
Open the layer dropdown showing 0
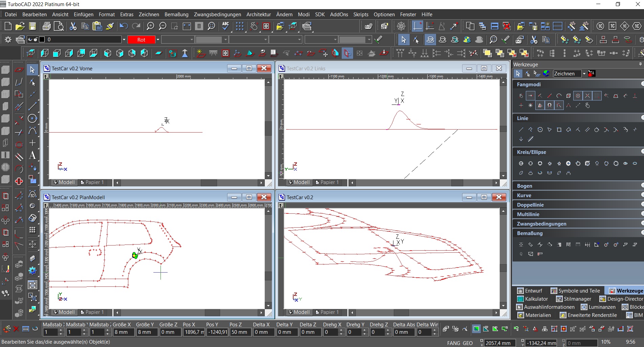tap(124, 40)
